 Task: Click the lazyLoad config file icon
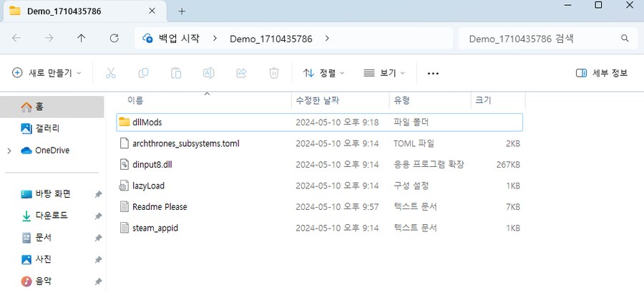[124, 186]
